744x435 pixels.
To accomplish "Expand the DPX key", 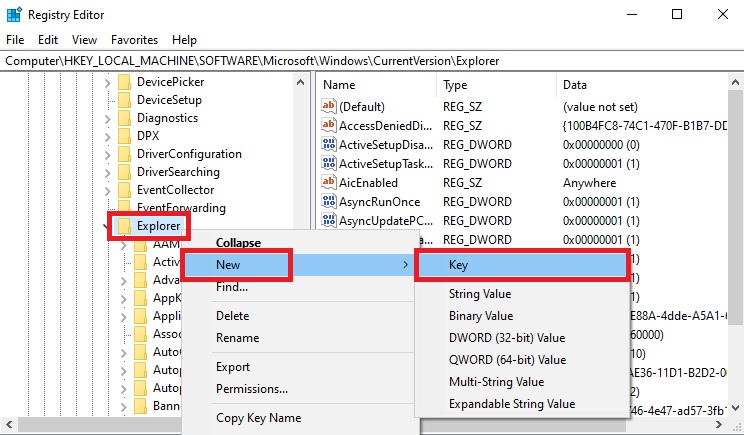I will tap(108, 137).
